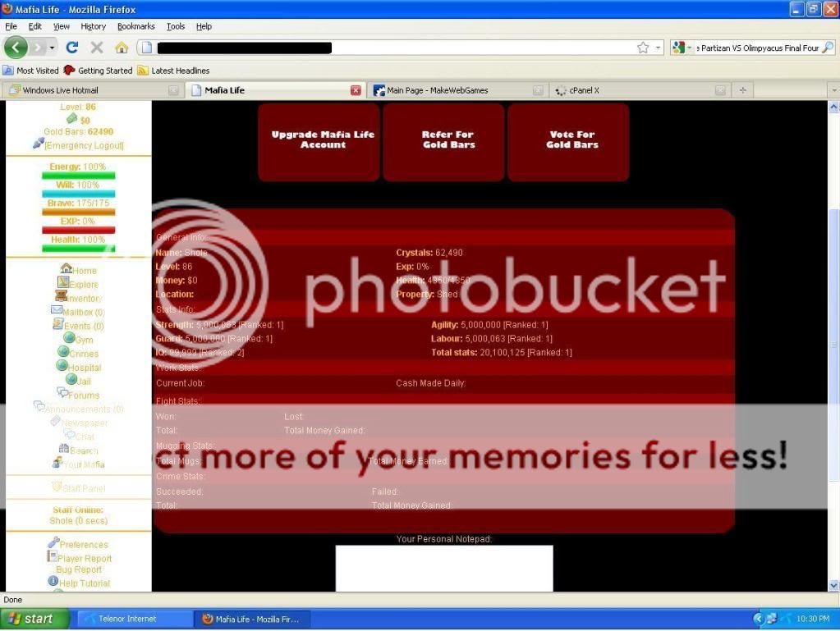
Task: Expand the back/forward history dropdown arrow
Action: coord(51,48)
